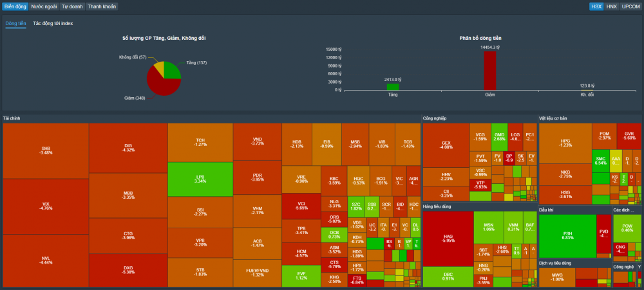Click the FTS treemap tile

358,280
